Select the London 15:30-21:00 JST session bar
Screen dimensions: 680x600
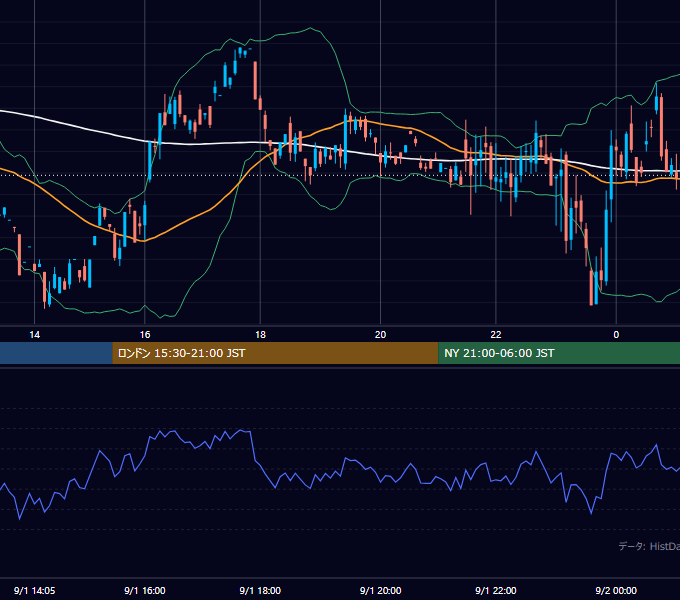pyautogui.click(x=275, y=353)
